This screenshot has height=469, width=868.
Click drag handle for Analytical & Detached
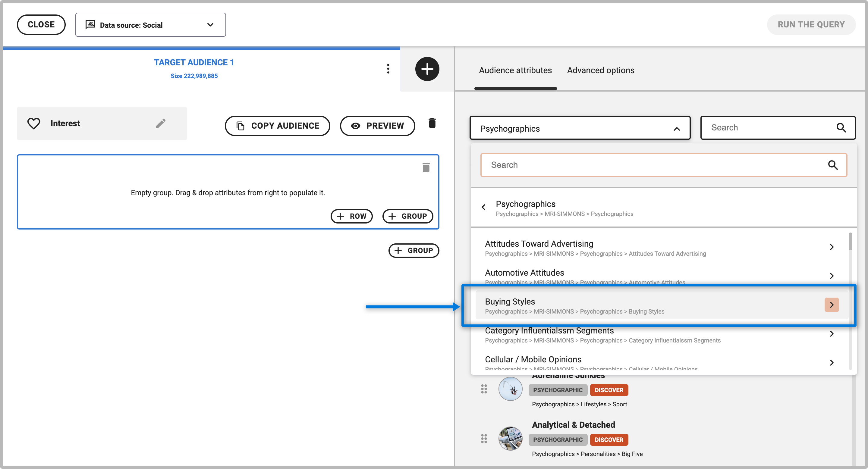pos(484,439)
